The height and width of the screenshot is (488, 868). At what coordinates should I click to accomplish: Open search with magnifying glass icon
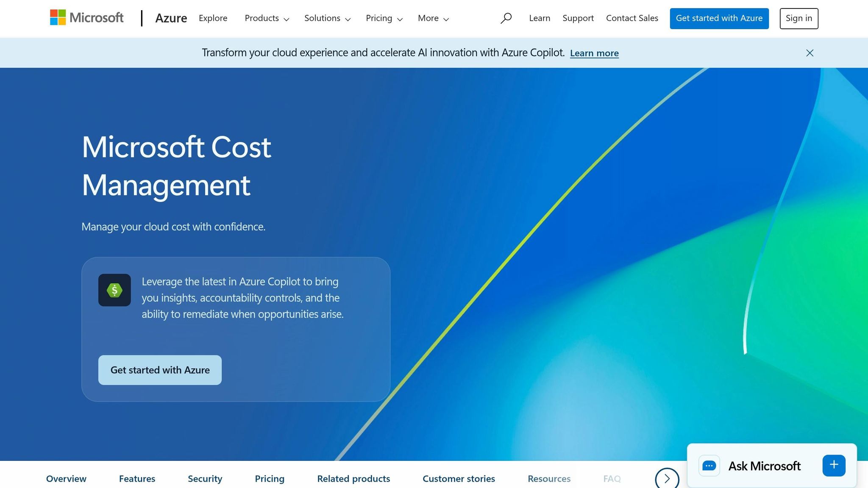(506, 18)
